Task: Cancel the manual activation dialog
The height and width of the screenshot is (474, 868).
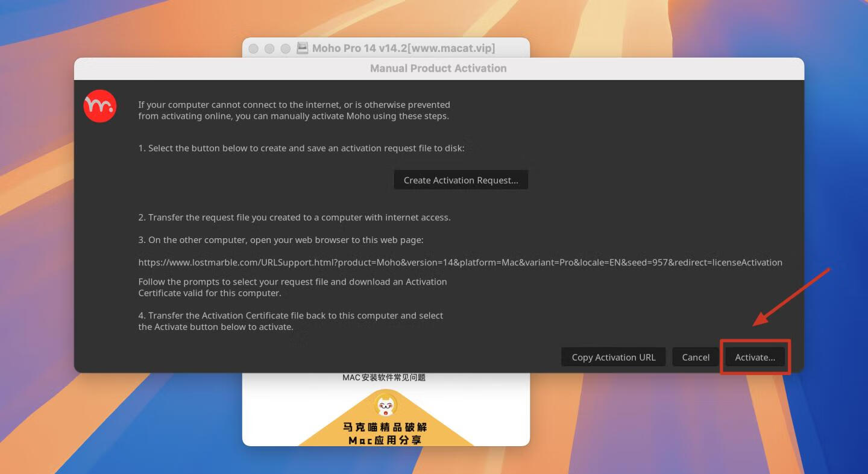Action: (x=695, y=357)
